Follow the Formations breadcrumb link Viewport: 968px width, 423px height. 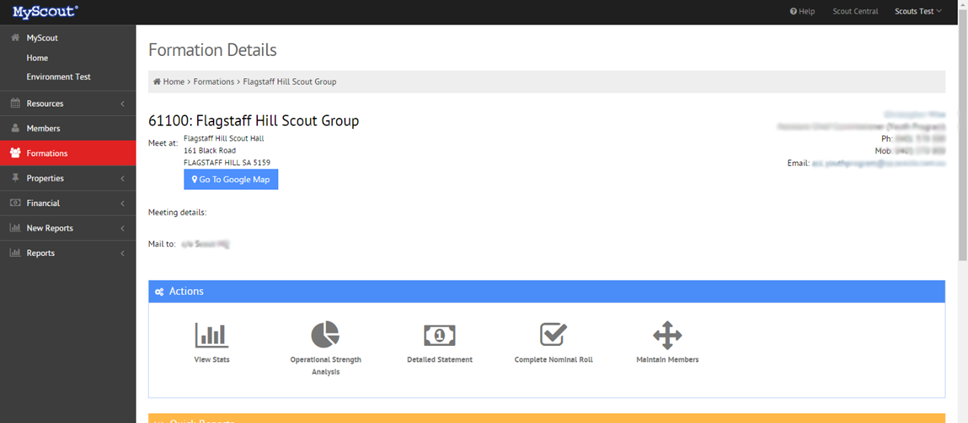pos(214,82)
